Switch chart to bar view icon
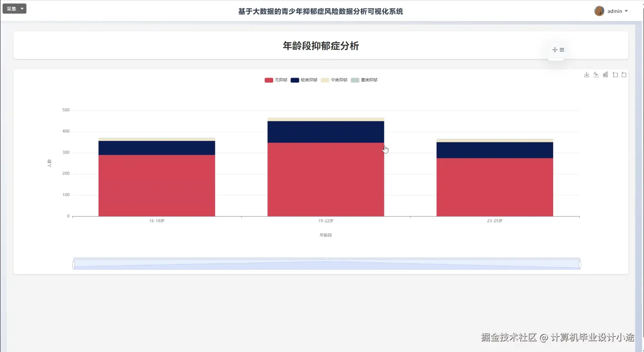Viewport: 644px width, 352px height. 605,74
